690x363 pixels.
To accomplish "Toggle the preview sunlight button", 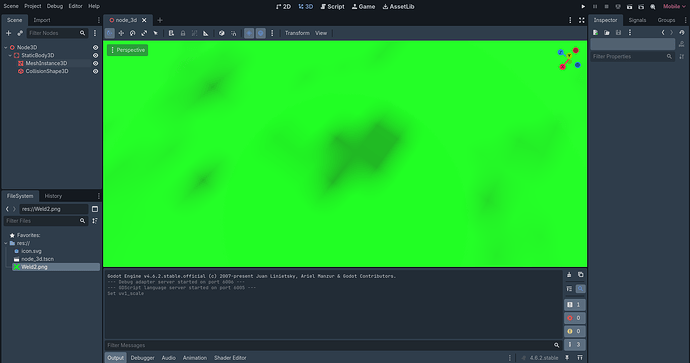I will 249,33.
